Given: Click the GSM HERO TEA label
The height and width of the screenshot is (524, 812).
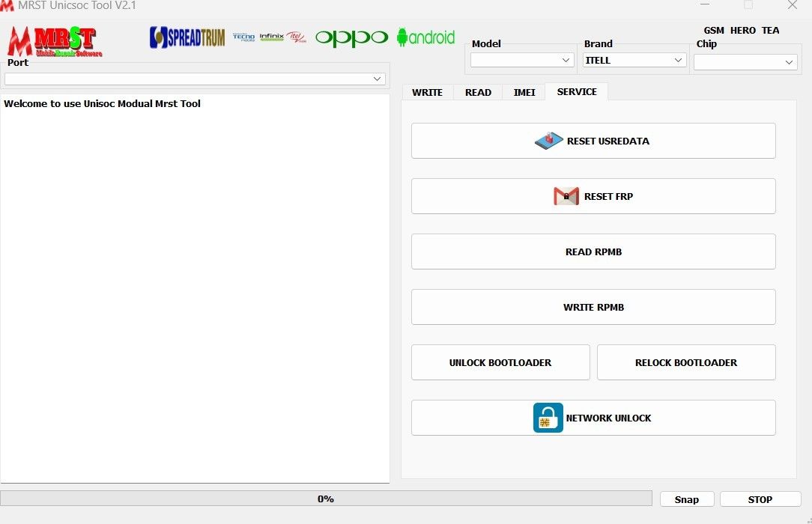Looking at the screenshot, I should [741, 30].
